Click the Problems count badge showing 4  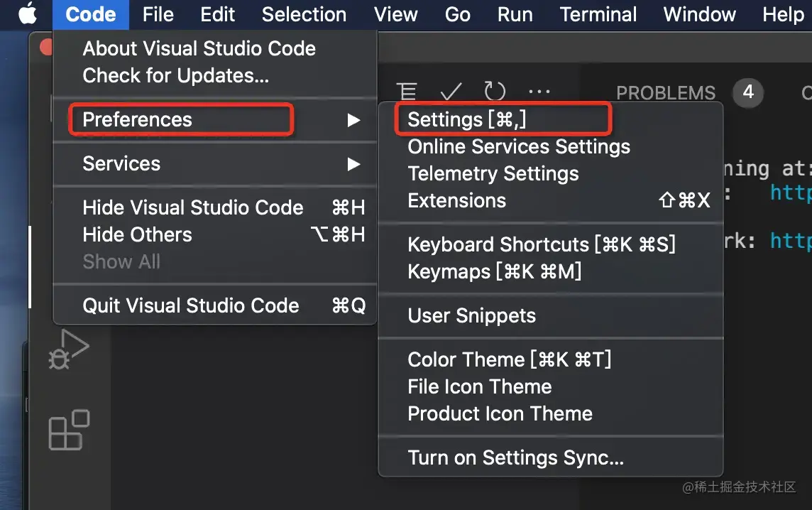pyautogui.click(x=747, y=92)
